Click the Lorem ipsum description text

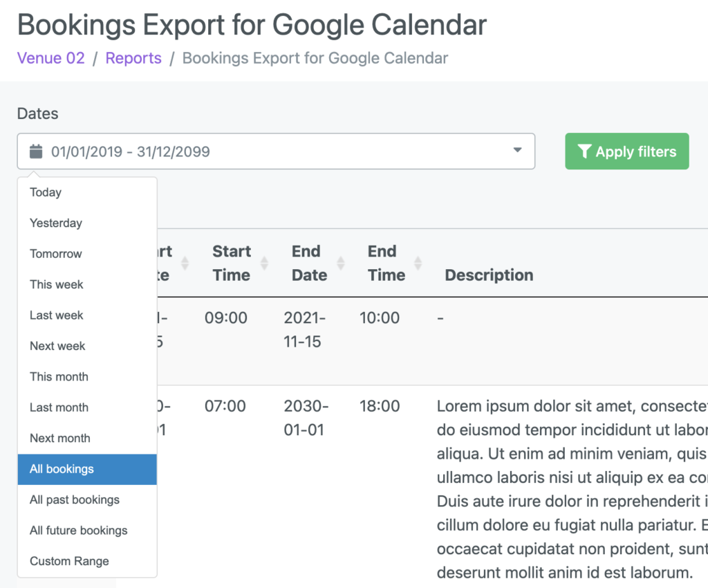[572, 489]
